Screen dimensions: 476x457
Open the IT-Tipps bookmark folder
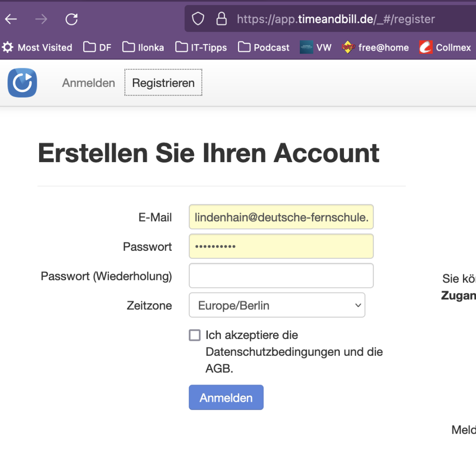click(201, 47)
